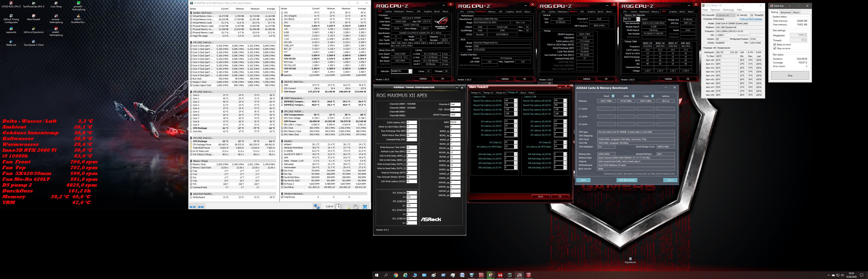
Task: Open the TechPowerUp GPU-Z desktop shortcut
Action: (x=33, y=4)
